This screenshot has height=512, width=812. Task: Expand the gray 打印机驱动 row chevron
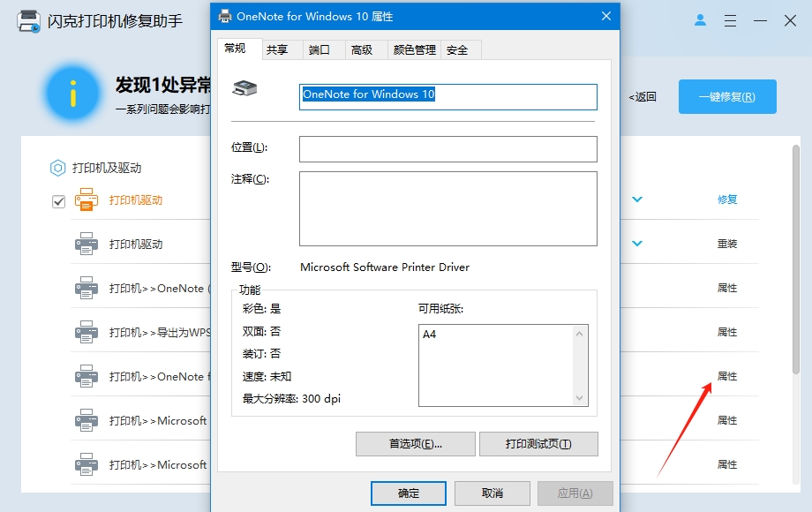tap(637, 244)
